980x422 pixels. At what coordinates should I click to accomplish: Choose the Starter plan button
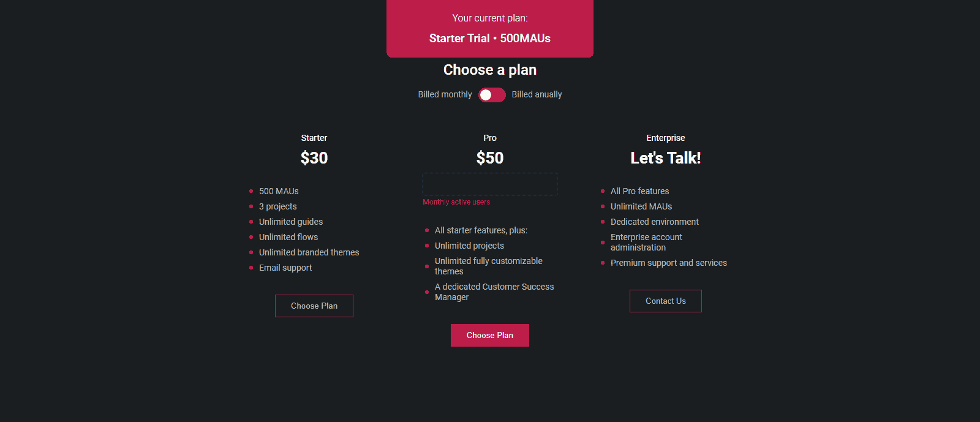pos(314,306)
